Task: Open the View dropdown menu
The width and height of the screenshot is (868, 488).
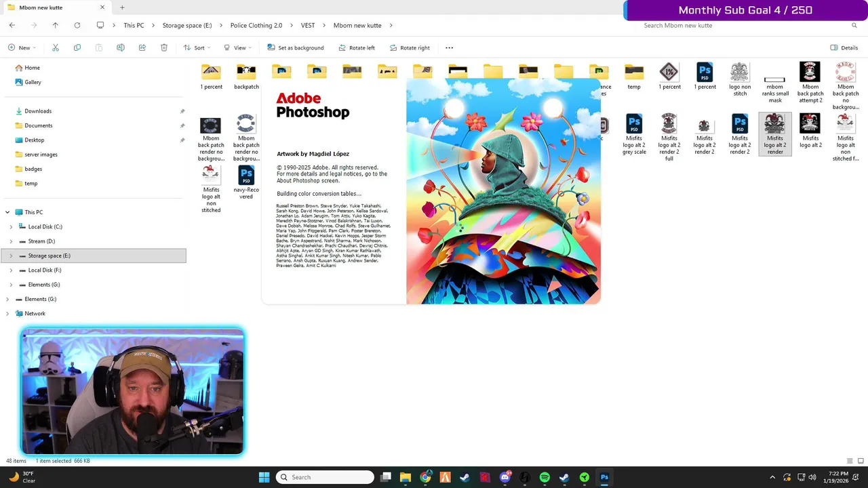Action: (237, 47)
